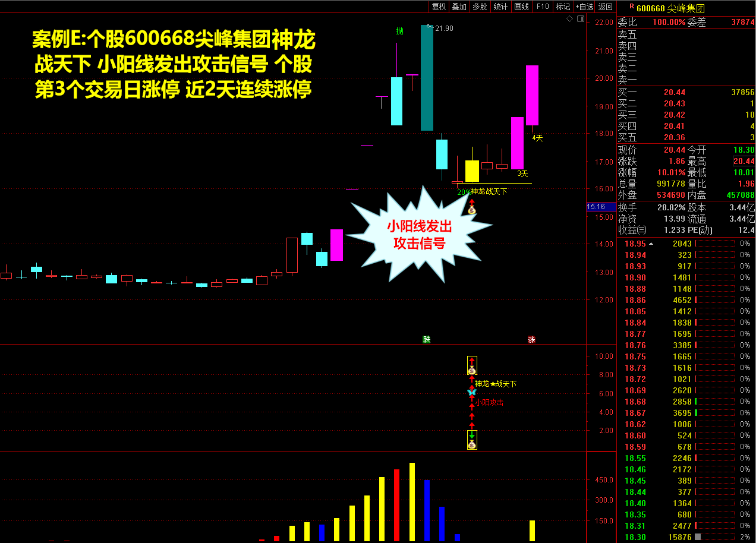756x543 pixels.
Task: Click the money bag under 神龙战天下 candlestick
Action: click(472, 209)
